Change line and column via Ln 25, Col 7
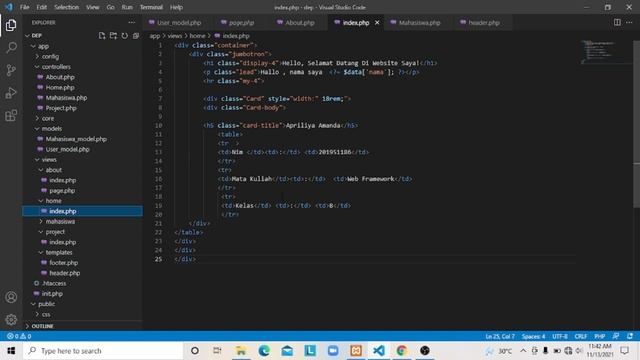Viewport: 640px width, 360px height. point(500,336)
